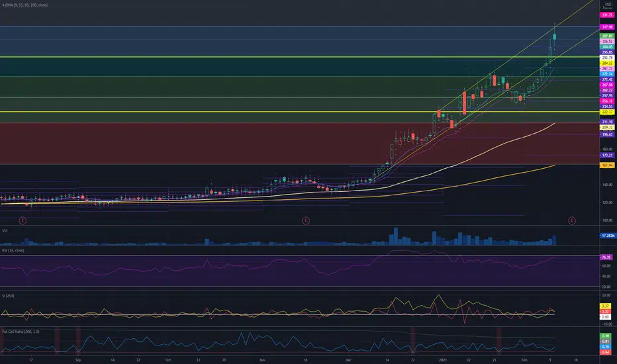The height and width of the screenshot is (364, 617).
Task: Click the 196.63 purple price label
Action: point(607,134)
